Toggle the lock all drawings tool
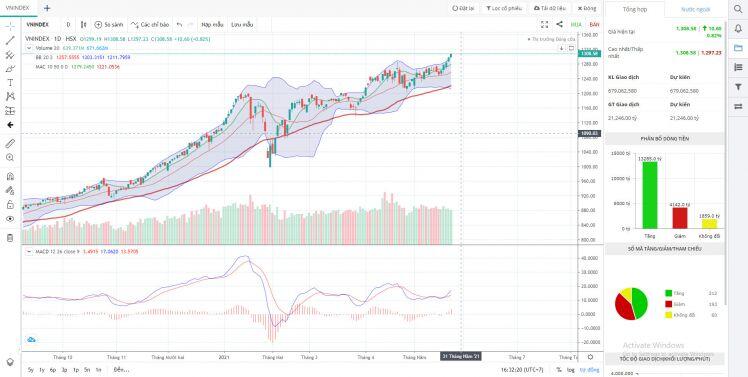 [10, 205]
